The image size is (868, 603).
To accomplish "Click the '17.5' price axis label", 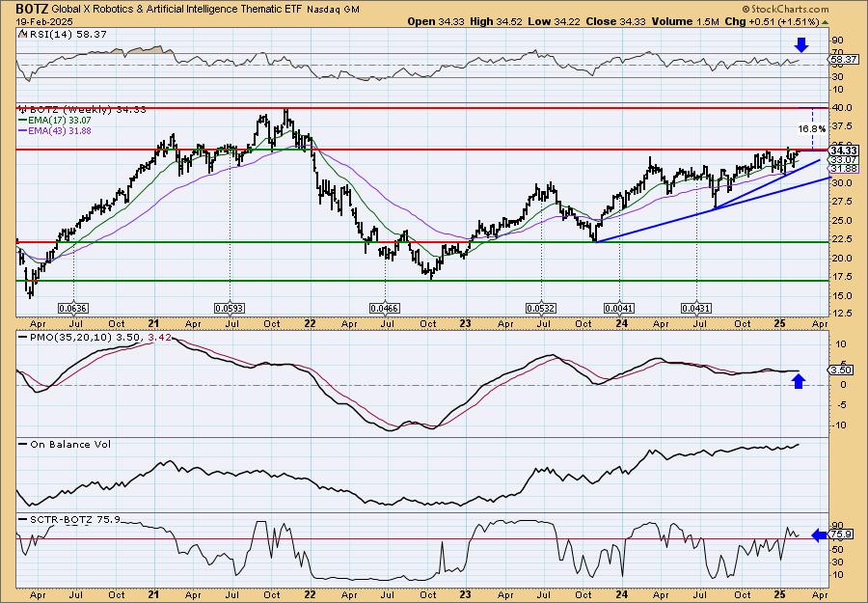I will [843, 277].
